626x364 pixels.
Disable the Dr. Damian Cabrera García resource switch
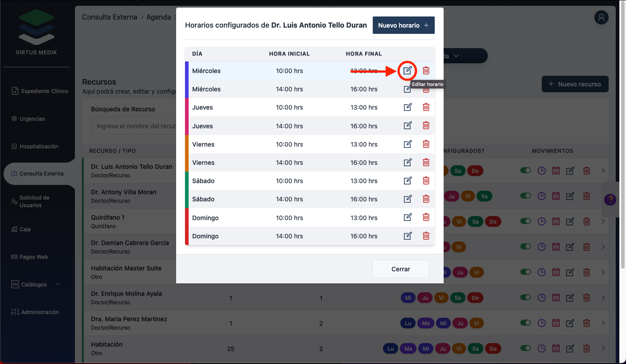[526, 247]
